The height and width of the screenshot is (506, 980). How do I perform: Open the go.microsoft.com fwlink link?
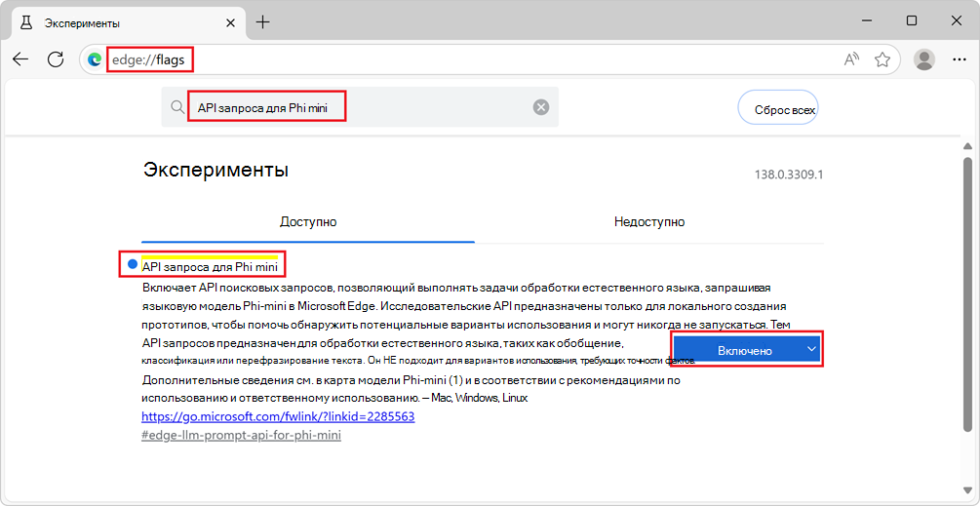[x=278, y=416]
